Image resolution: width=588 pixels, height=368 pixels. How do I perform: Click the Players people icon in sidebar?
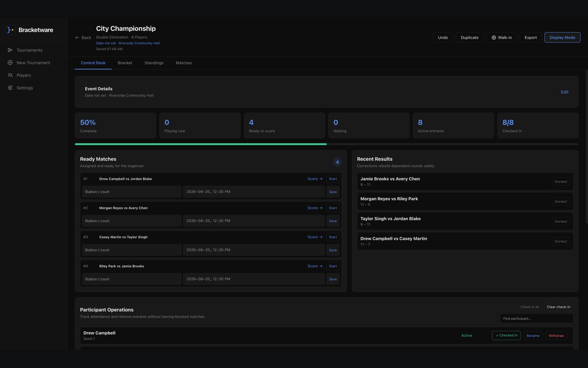click(10, 75)
